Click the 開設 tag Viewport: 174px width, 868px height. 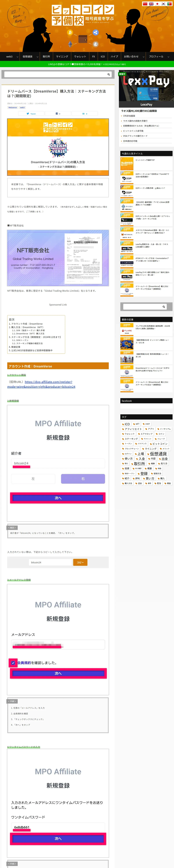coord(168,483)
